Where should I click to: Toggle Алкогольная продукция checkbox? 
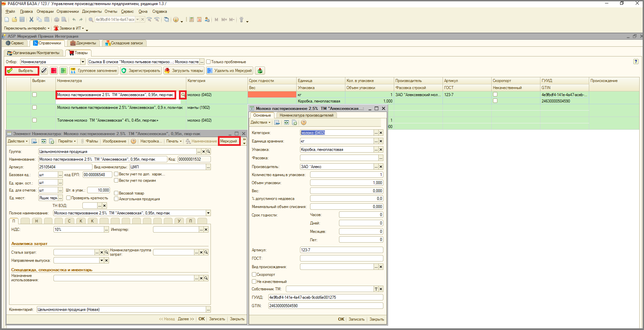point(116,199)
